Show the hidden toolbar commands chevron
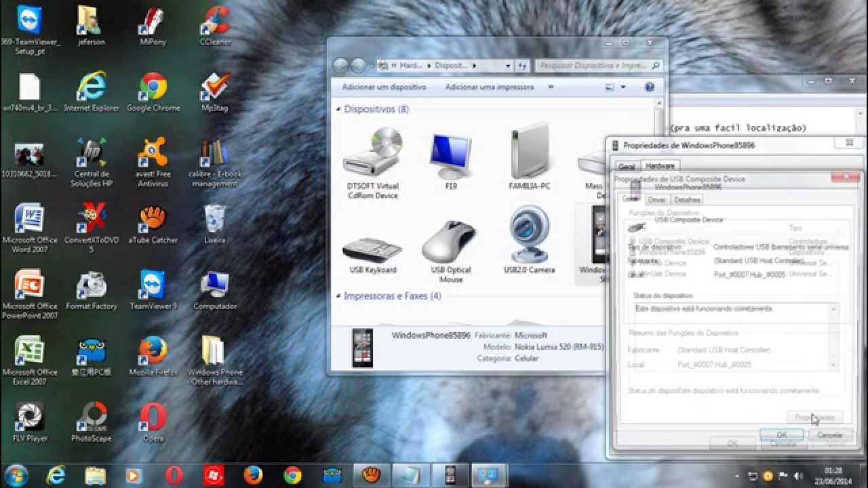This screenshot has width=868, height=488. (551, 87)
